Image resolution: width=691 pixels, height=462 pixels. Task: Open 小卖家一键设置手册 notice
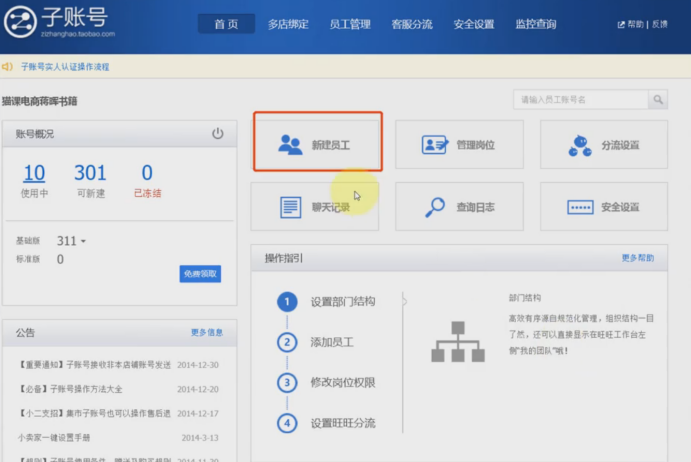pos(54,438)
